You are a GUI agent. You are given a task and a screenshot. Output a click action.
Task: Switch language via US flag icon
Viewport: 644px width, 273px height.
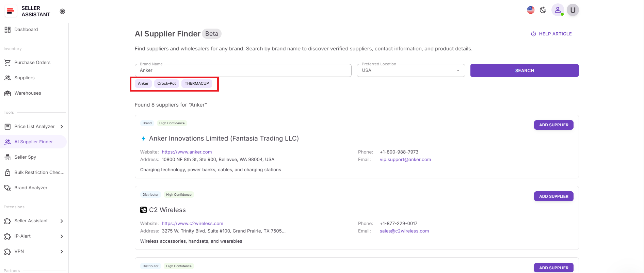pyautogui.click(x=531, y=10)
